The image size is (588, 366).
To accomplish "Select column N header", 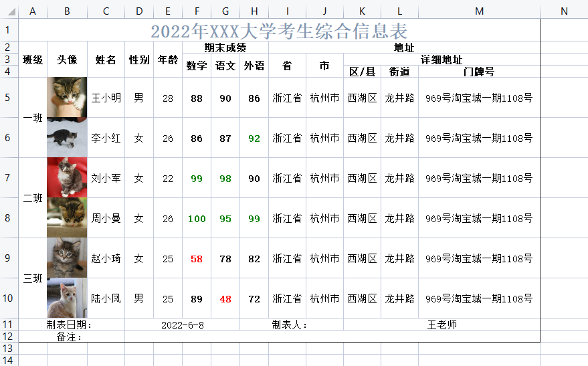I will point(564,11).
